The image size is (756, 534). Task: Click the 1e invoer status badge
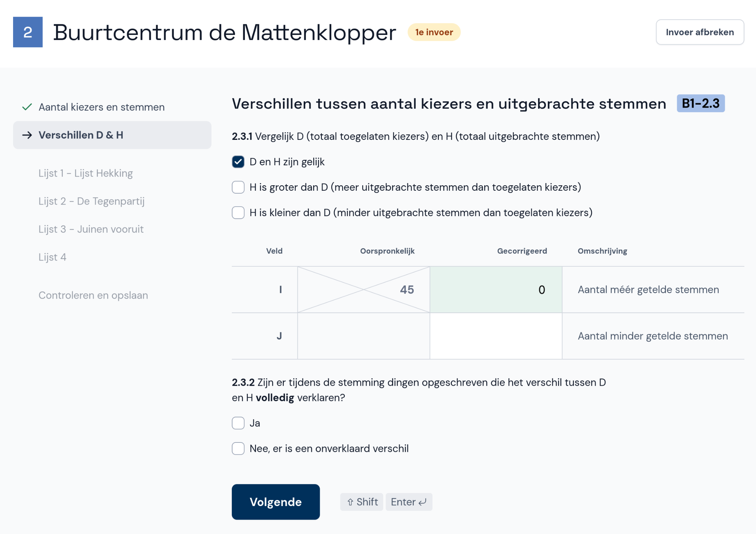[434, 32]
